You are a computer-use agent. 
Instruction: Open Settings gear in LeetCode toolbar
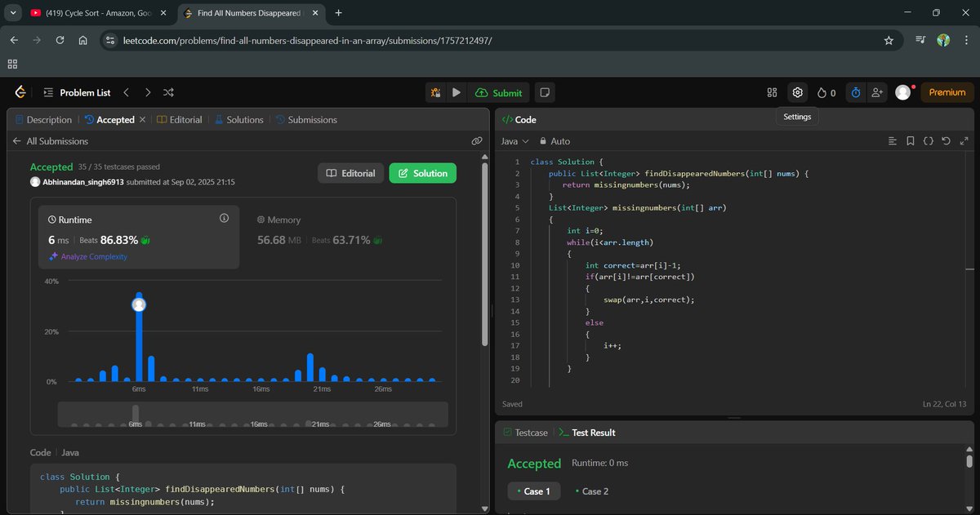pos(797,92)
